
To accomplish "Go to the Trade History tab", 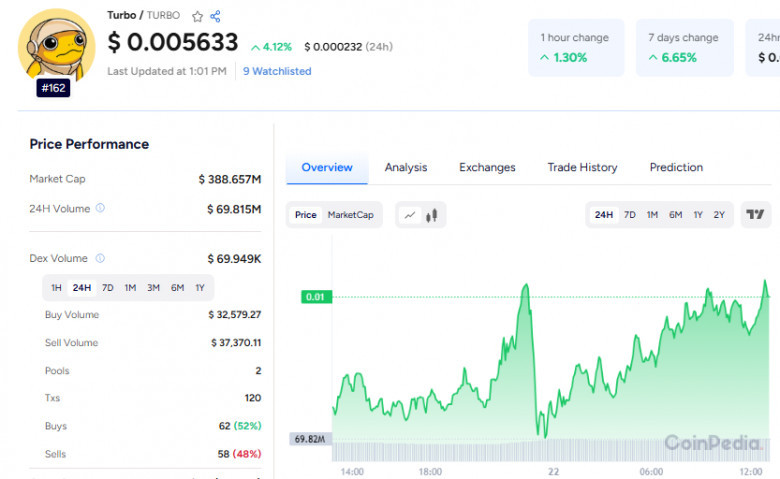I will point(583,168).
